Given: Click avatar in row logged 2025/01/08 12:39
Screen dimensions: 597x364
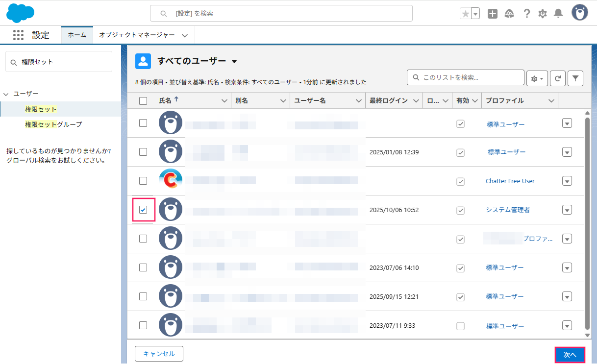Looking at the screenshot, I should 171,151.
